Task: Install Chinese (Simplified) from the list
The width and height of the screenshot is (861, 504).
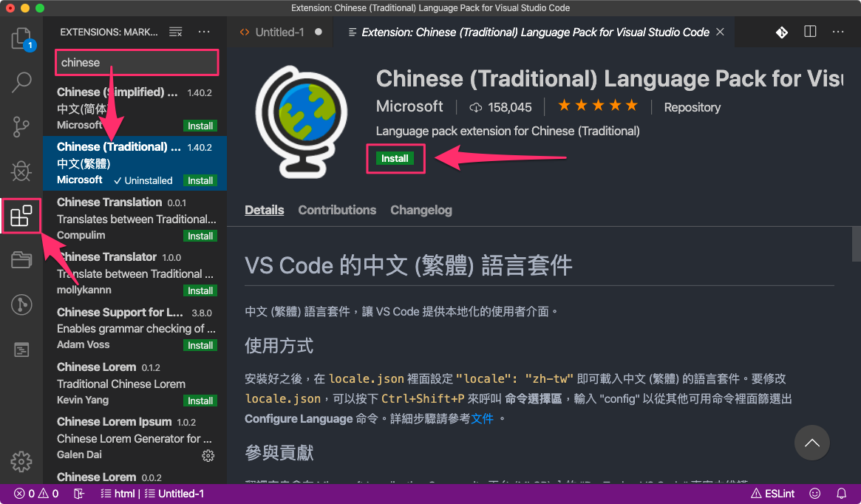Action: click(x=200, y=126)
